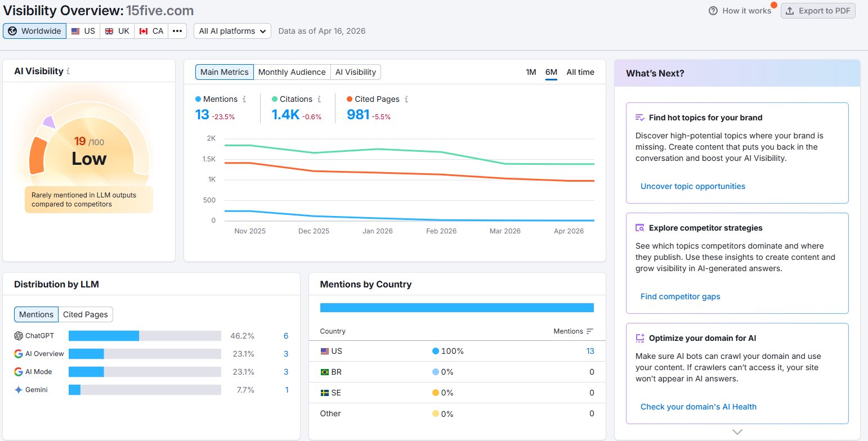Click the upload icon in Export to PDF
The width and height of the screenshot is (868, 441).
(x=790, y=11)
